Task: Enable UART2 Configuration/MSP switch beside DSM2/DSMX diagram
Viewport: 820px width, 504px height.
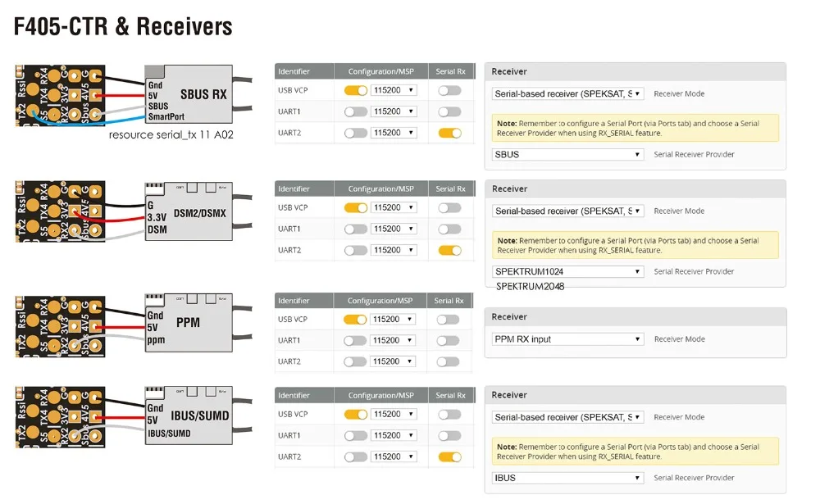Action: [x=356, y=251]
